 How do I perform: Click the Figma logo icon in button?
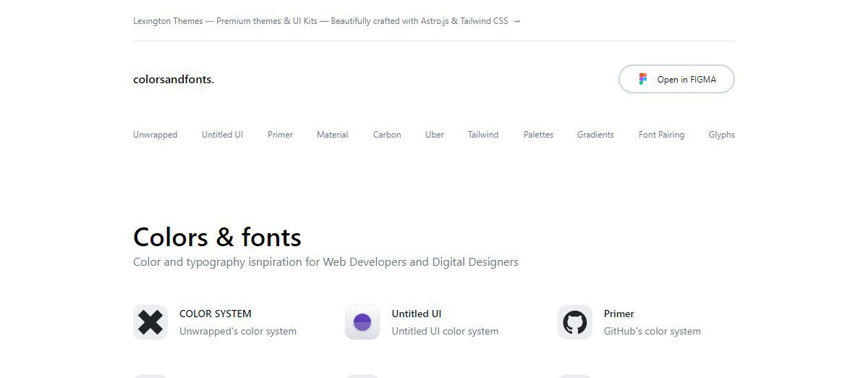click(x=643, y=79)
